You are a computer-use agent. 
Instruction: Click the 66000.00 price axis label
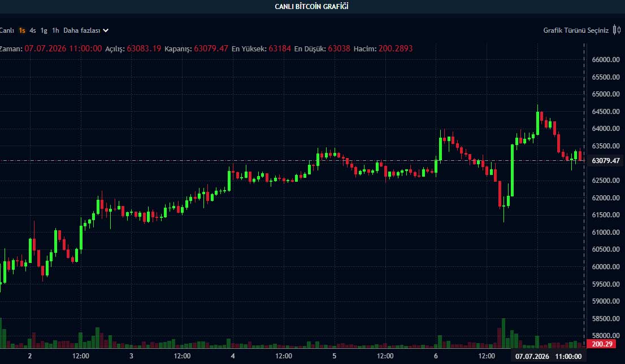click(605, 60)
